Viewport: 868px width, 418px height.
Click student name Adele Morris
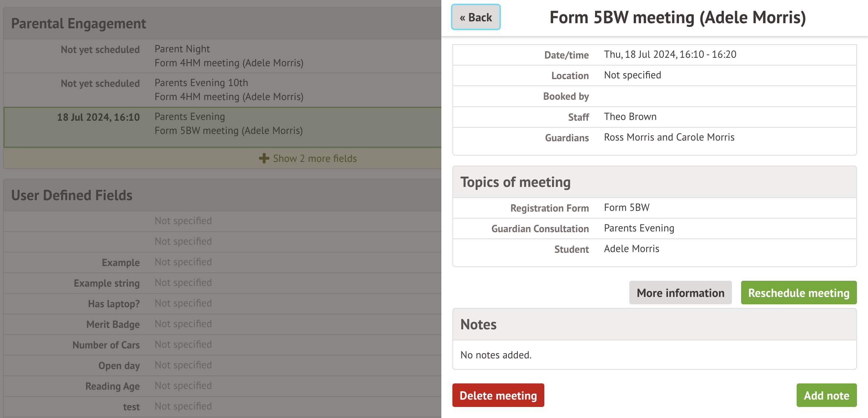click(632, 249)
